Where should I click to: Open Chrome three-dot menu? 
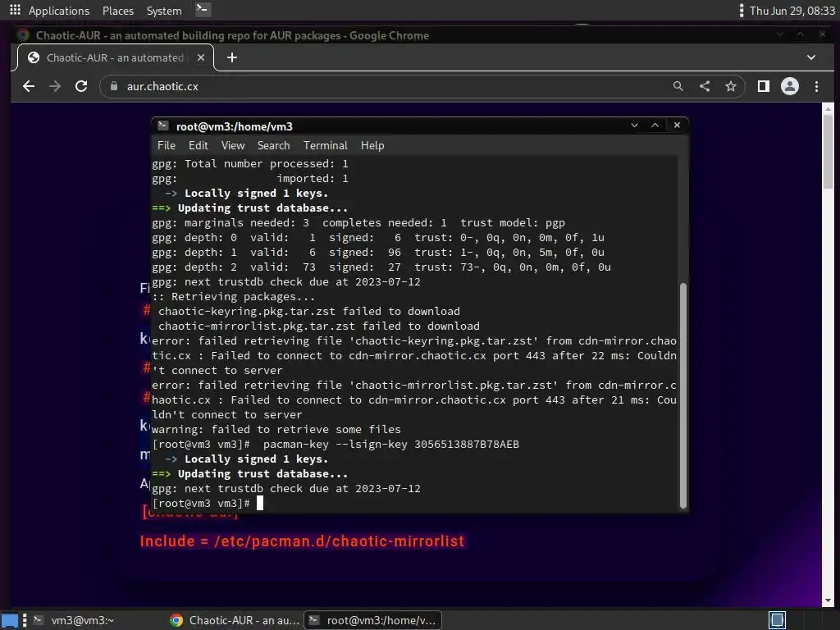[816, 86]
